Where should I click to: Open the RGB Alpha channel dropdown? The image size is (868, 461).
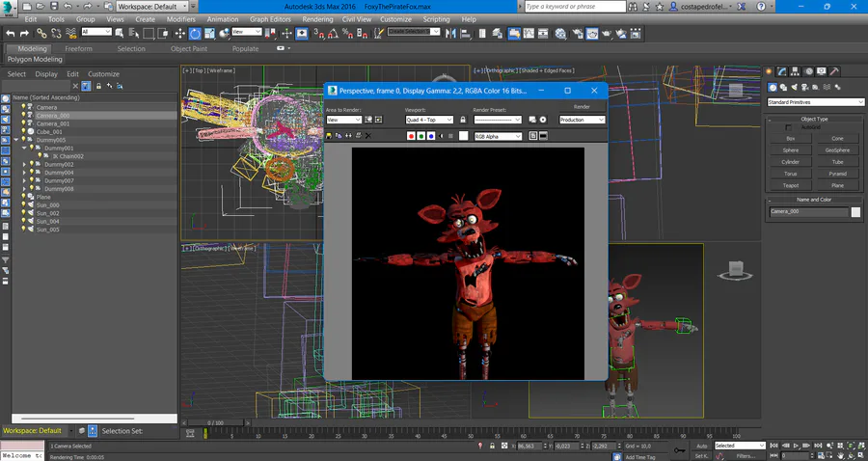tap(497, 136)
